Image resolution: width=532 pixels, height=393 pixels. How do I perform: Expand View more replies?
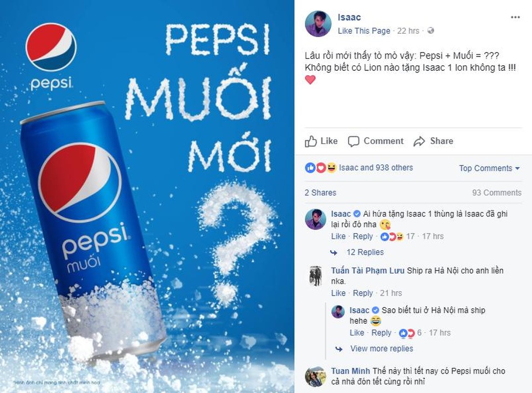(x=381, y=349)
